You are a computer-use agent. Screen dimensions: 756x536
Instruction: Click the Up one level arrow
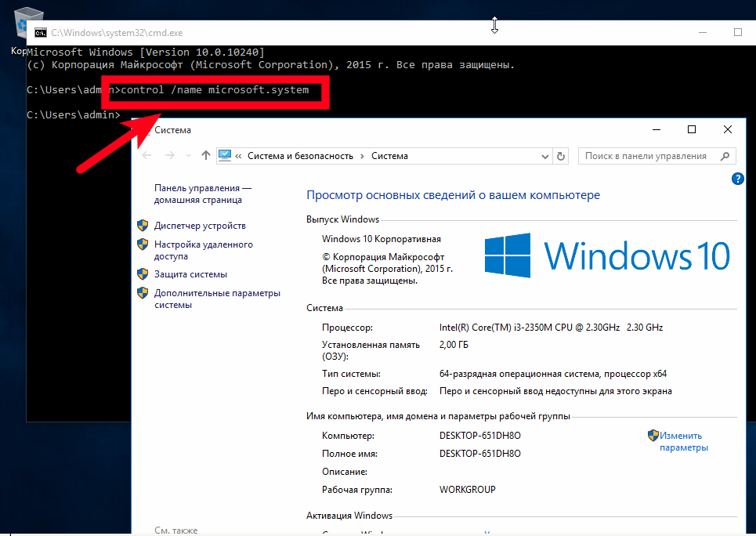(x=206, y=155)
